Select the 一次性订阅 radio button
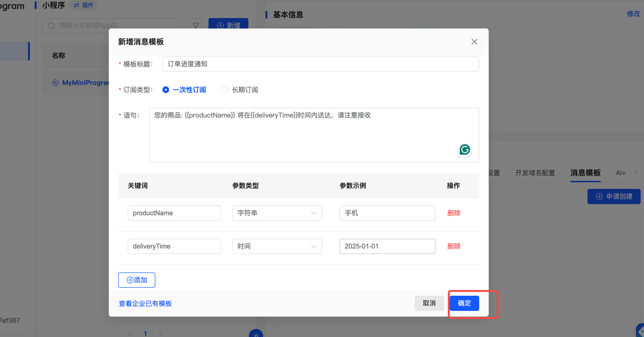Screen dimensions: 644x337 point(166,90)
